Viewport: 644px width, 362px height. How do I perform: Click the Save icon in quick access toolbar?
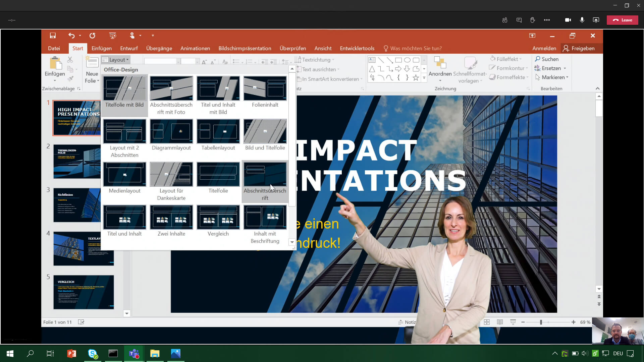pyautogui.click(x=53, y=36)
